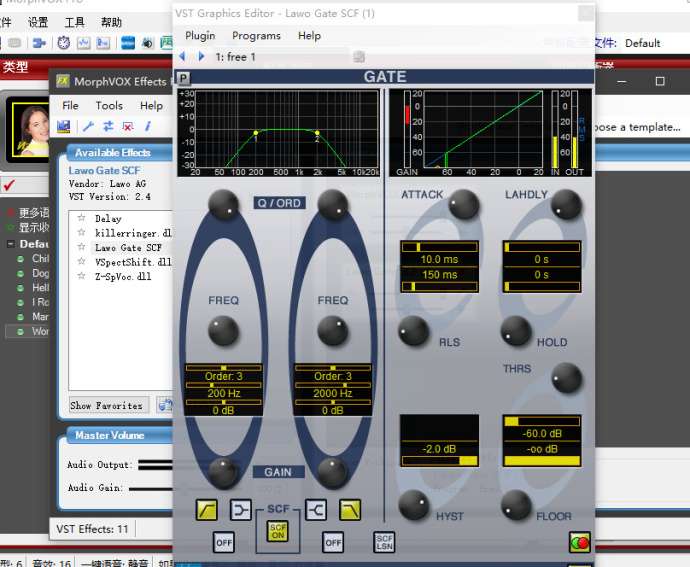Click the low-pass filter shape button
The image size is (690, 567).
tap(350, 510)
